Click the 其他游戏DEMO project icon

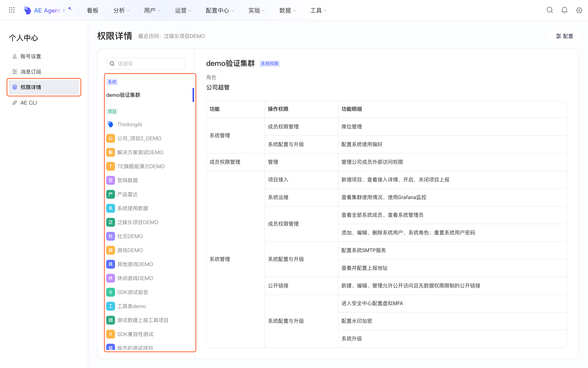[111, 264]
